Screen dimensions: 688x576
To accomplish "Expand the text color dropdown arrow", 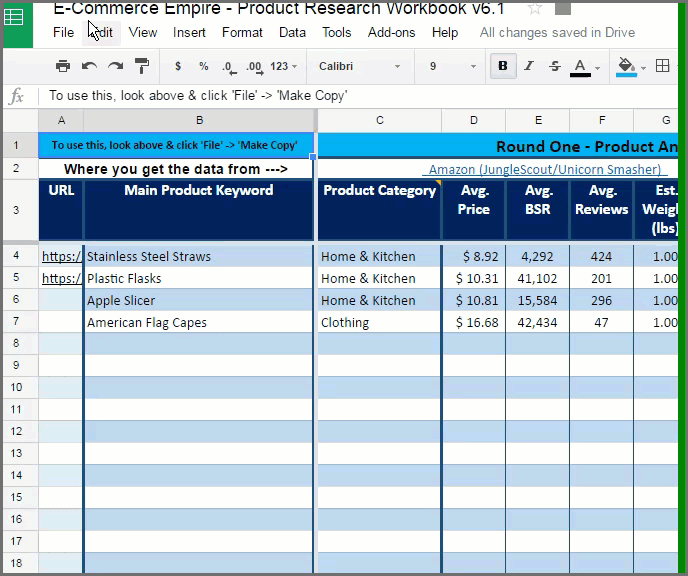I will coord(598,68).
